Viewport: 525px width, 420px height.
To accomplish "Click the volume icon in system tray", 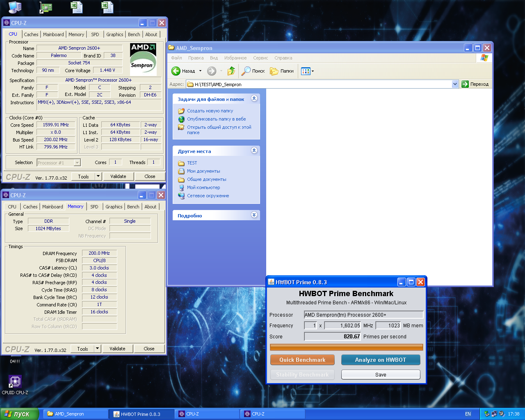I will [501, 414].
